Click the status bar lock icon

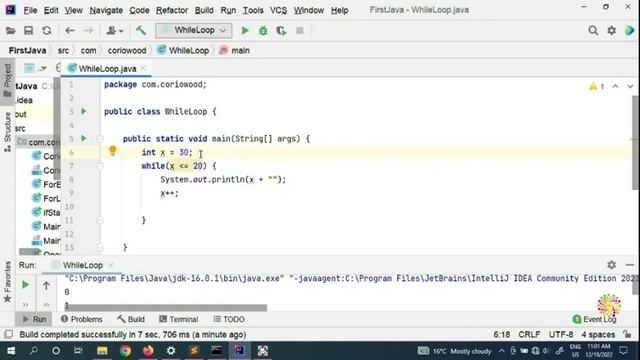[628, 334]
